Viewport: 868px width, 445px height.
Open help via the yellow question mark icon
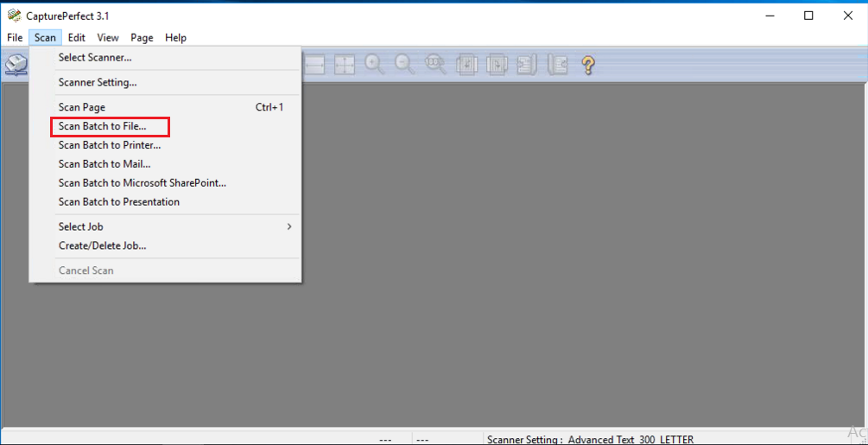click(588, 65)
